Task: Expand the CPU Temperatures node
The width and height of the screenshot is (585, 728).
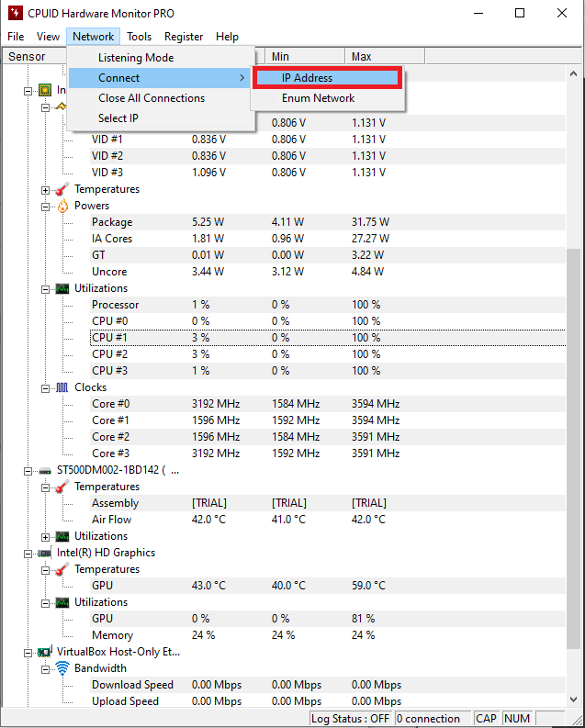Action: 46,190
